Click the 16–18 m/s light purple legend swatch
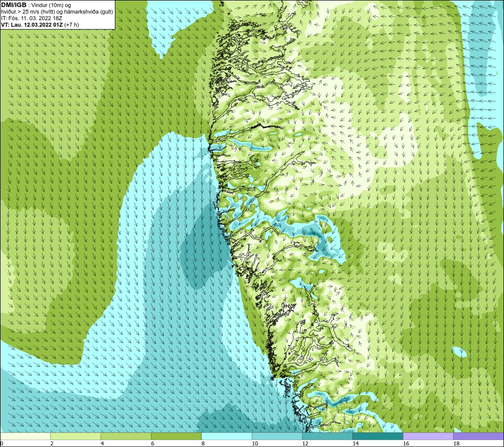504x447 pixels. coord(428,436)
